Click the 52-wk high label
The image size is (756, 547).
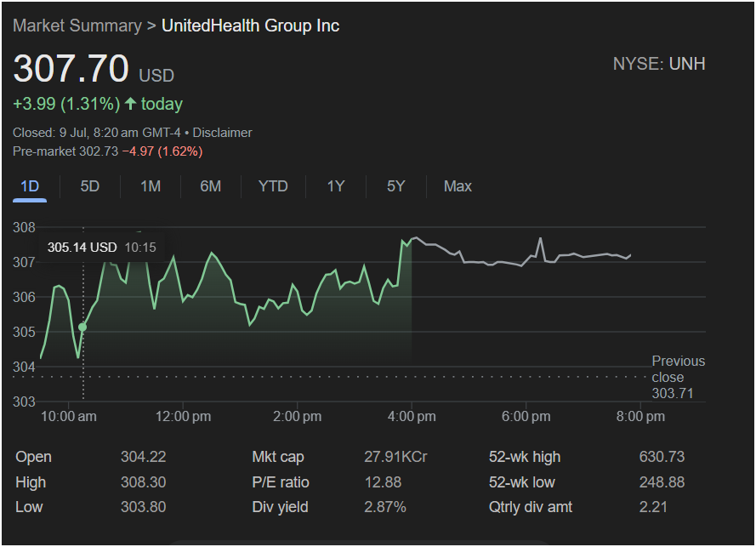point(525,457)
